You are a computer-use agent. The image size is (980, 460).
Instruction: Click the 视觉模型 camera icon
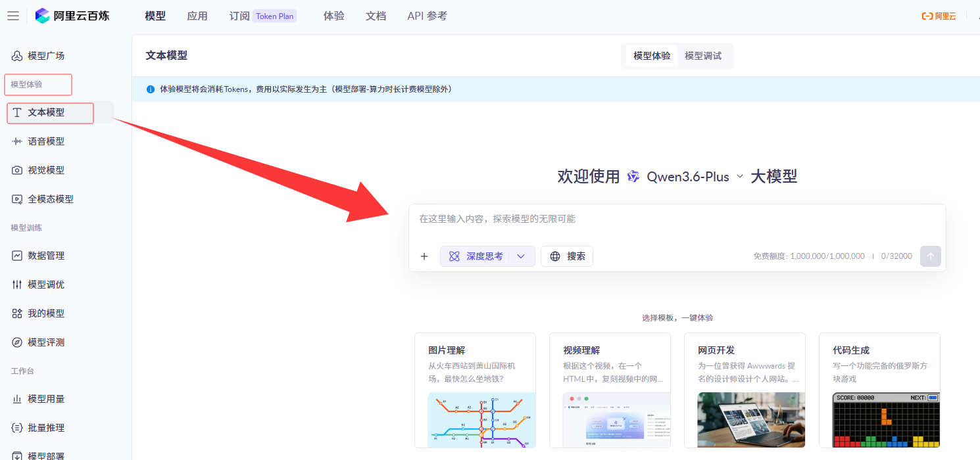pyautogui.click(x=17, y=170)
